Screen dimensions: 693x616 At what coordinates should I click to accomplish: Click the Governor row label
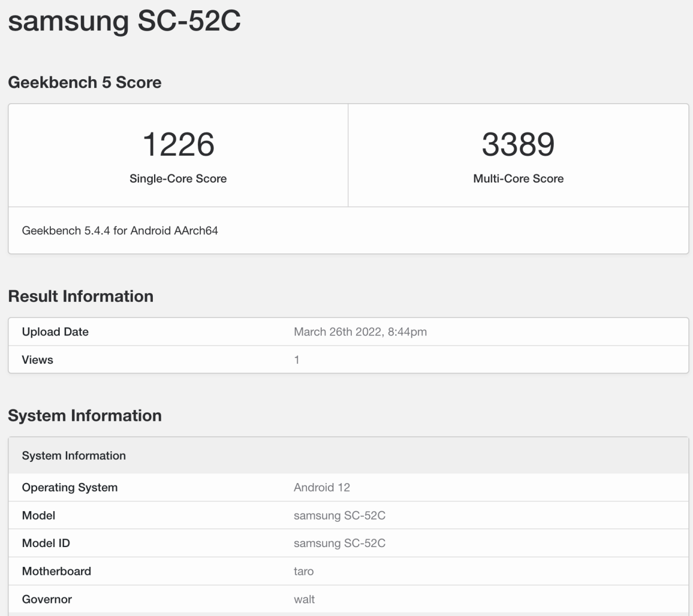(47, 599)
